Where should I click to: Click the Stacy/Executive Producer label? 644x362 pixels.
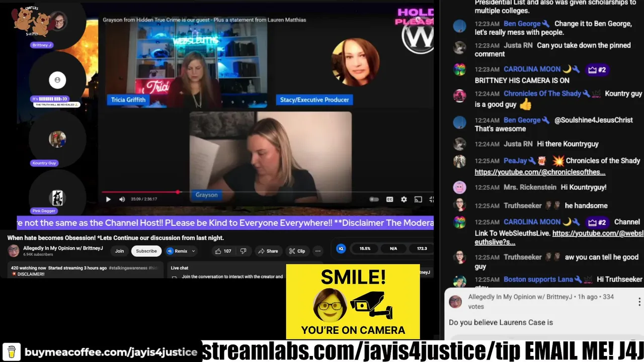pyautogui.click(x=314, y=100)
